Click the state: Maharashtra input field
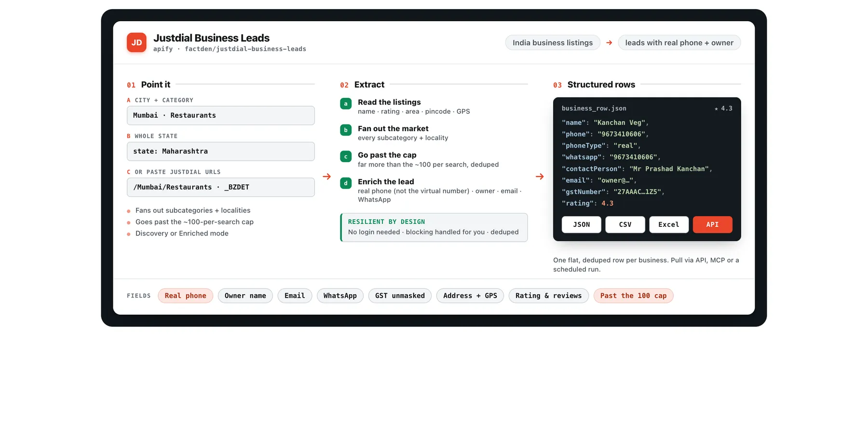This screenshot has width=868, height=426. tap(221, 151)
